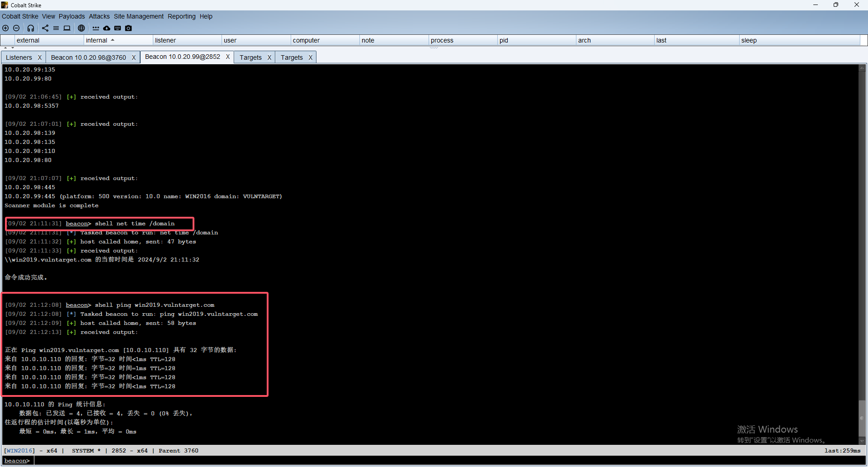Select the Beacon 10.0.20.99@2852 tab
Viewport: 868px width, 467px height.
pyautogui.click(x=183, y=57)
